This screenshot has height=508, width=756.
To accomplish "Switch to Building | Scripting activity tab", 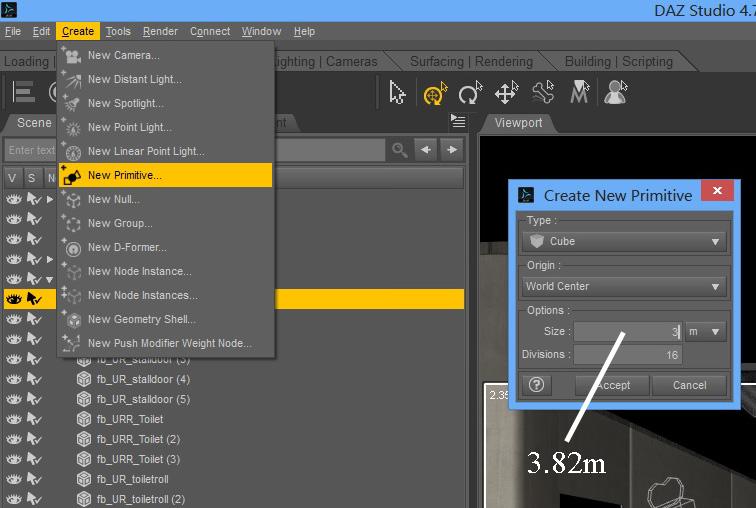I will [x=619, y=62].
